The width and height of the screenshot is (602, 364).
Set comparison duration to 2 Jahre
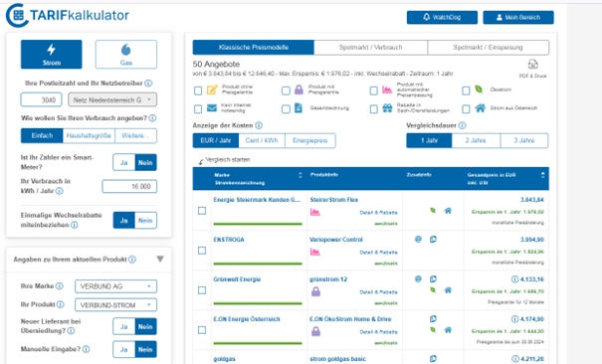476,140
